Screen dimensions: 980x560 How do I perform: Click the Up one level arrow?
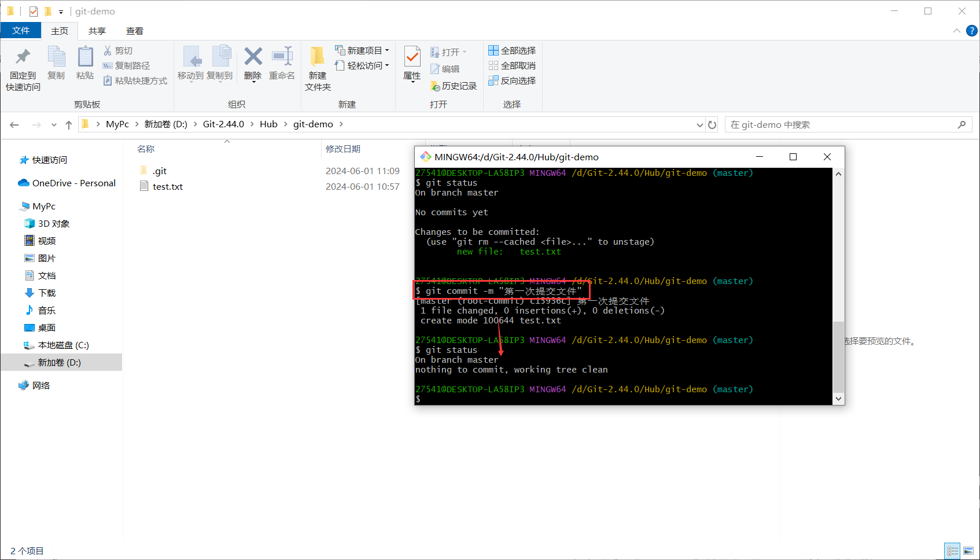pyautogui.click(x=69, y=124)
